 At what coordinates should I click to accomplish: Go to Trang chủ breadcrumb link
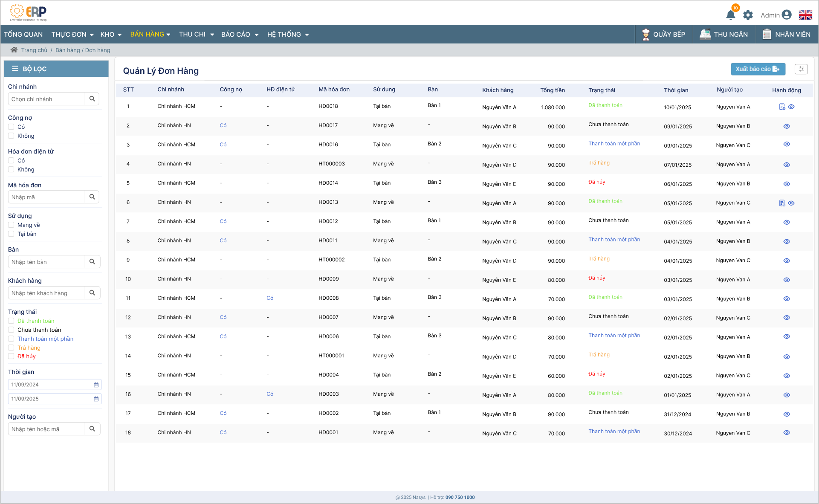34,50
